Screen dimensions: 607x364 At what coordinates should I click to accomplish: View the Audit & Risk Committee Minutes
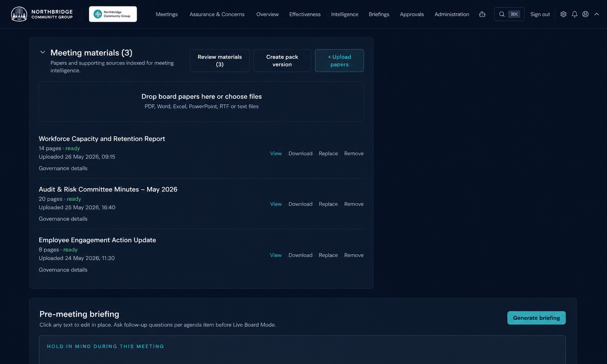coord(276,204)
